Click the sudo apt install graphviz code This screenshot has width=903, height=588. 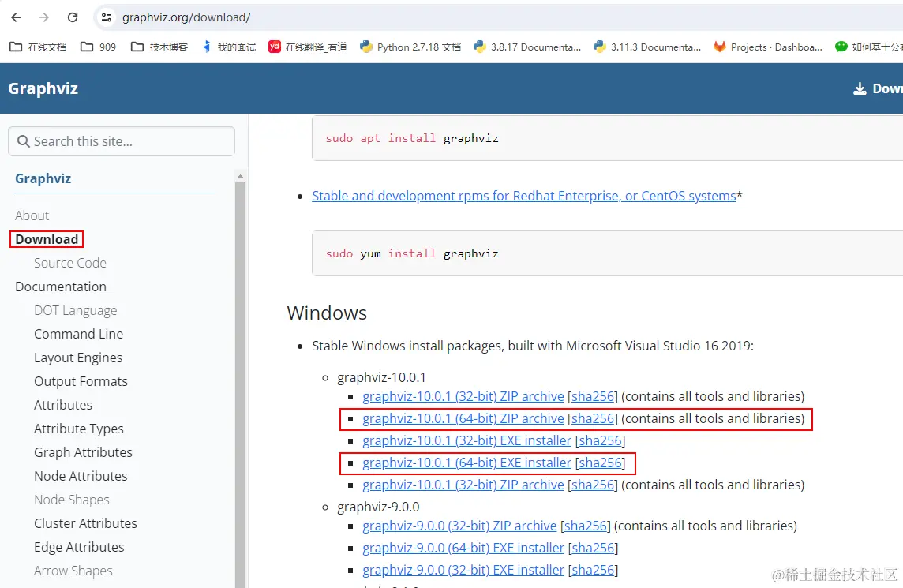[412, 138]
